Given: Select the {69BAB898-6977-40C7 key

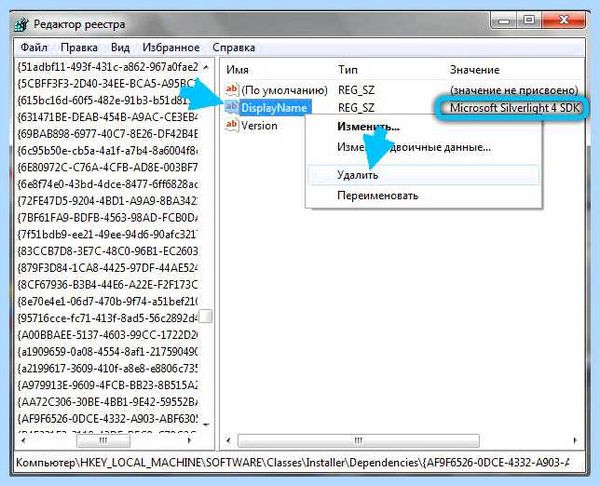Looking at the screenshot, I should pos(108,134).
